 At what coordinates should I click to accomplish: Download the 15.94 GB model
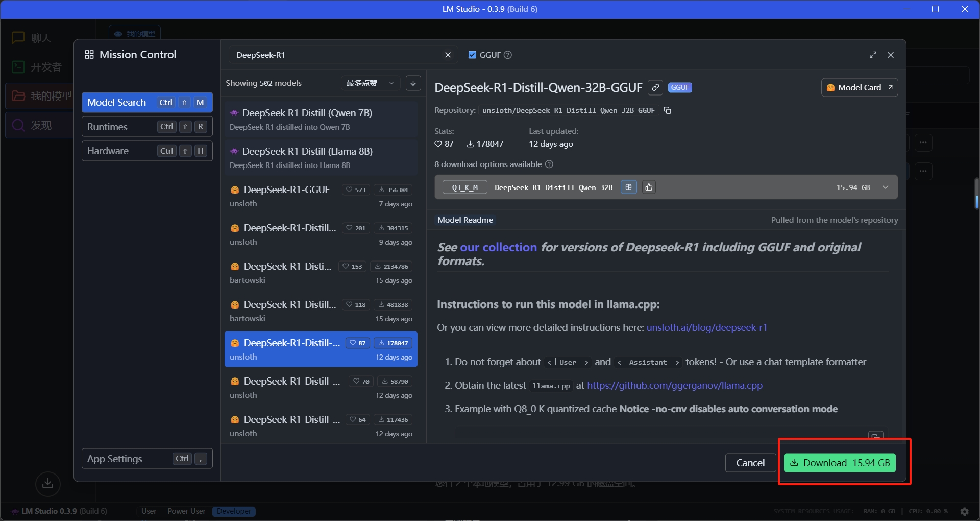pyautogui.click(x=840, y=463)
